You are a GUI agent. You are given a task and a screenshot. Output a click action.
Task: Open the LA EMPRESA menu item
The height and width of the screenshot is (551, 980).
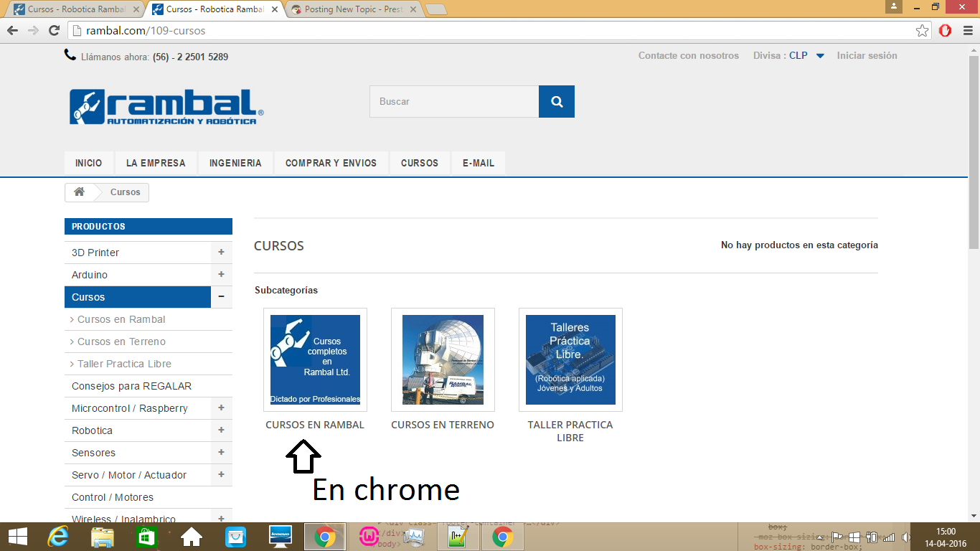156,163
